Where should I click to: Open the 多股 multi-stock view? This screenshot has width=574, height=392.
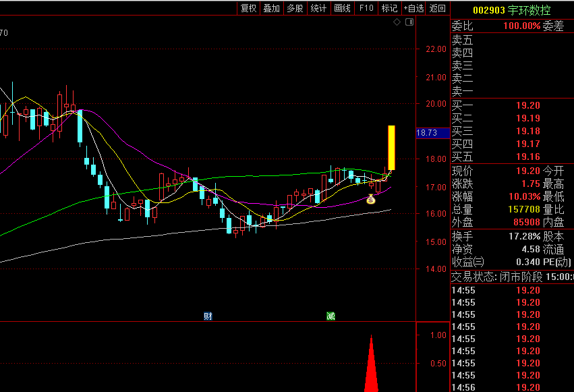(x=295, y=8)
